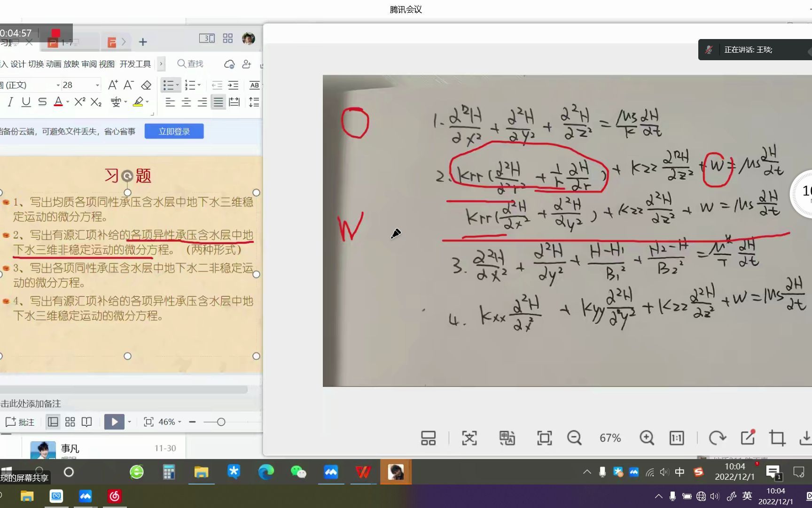
Task: Distribute text evenly across the line
Action: 234,102
